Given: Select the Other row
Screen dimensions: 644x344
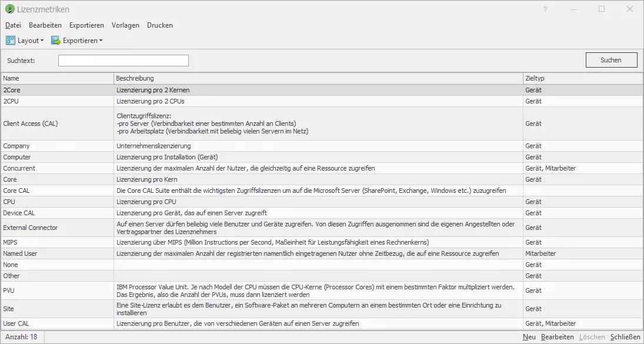Looking at the screenshot, I should [x=322, y=276].
